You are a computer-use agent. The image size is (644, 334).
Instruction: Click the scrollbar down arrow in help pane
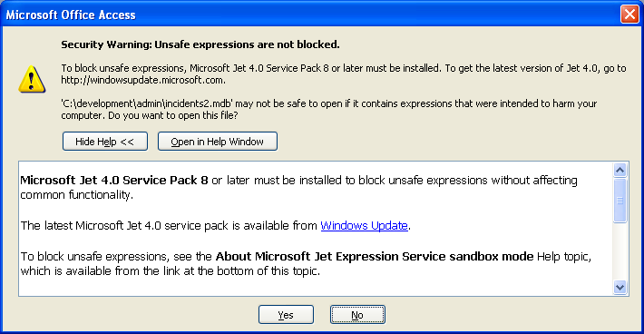pyautogui.click(x=620, y=287)
